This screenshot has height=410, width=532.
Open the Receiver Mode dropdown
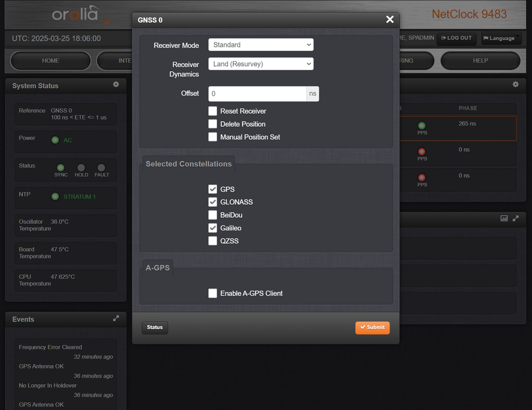pyautogui.click(x=261, y=45)
